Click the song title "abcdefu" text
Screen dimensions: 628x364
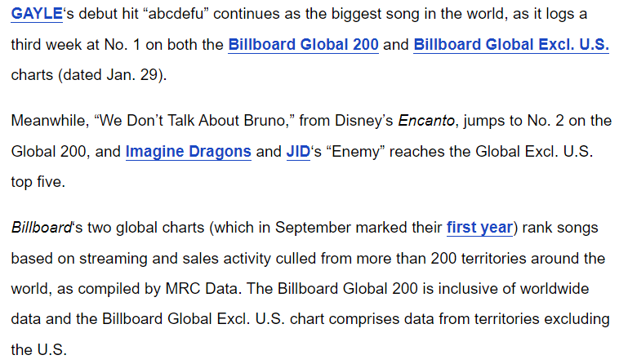click(x=176, y=14)
